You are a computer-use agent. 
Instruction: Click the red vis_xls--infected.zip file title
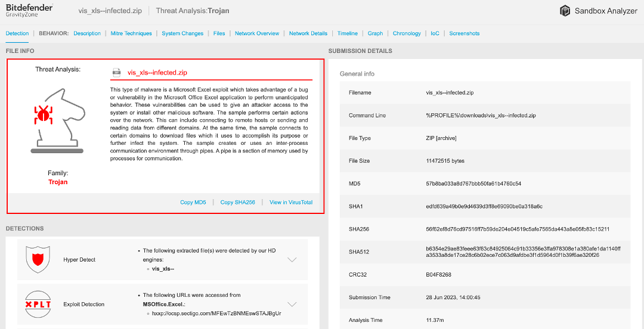(157, 73)
